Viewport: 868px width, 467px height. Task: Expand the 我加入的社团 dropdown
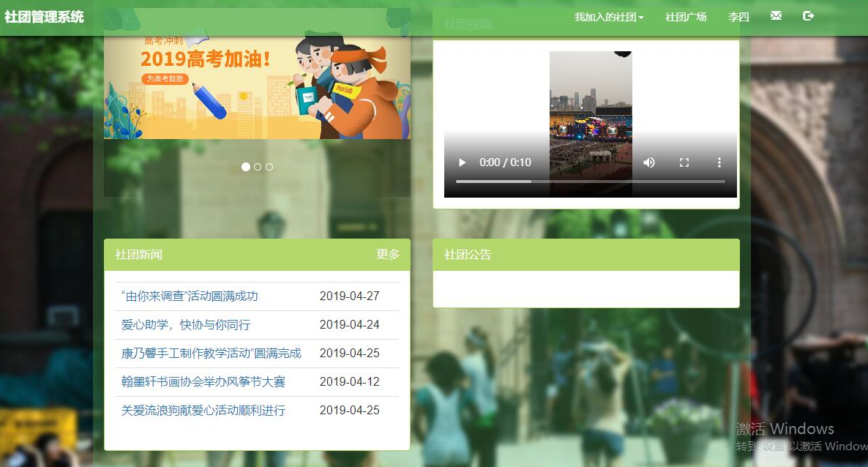[x=609, y=17]
